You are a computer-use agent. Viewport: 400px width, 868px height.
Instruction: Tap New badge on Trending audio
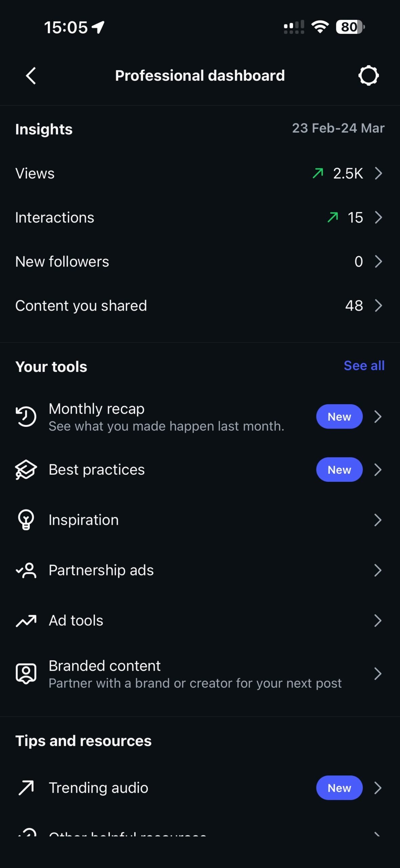[x=339, y=788]
